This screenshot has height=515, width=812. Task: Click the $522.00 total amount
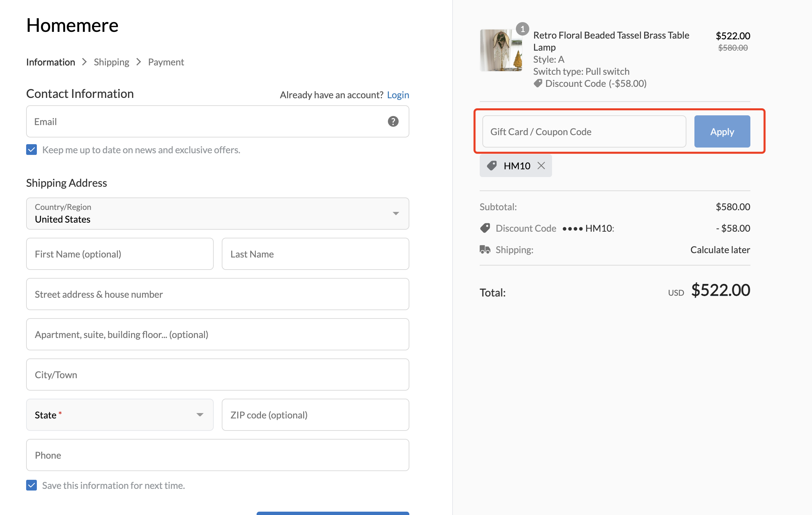[x=721, y=290]
